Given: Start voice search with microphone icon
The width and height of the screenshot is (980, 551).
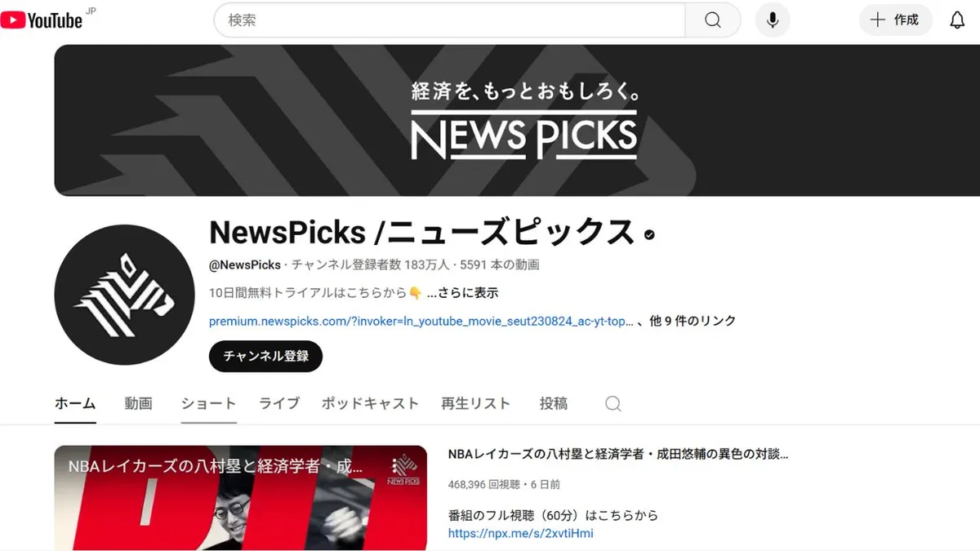Looking at the screenshot, I should point(773,20).
